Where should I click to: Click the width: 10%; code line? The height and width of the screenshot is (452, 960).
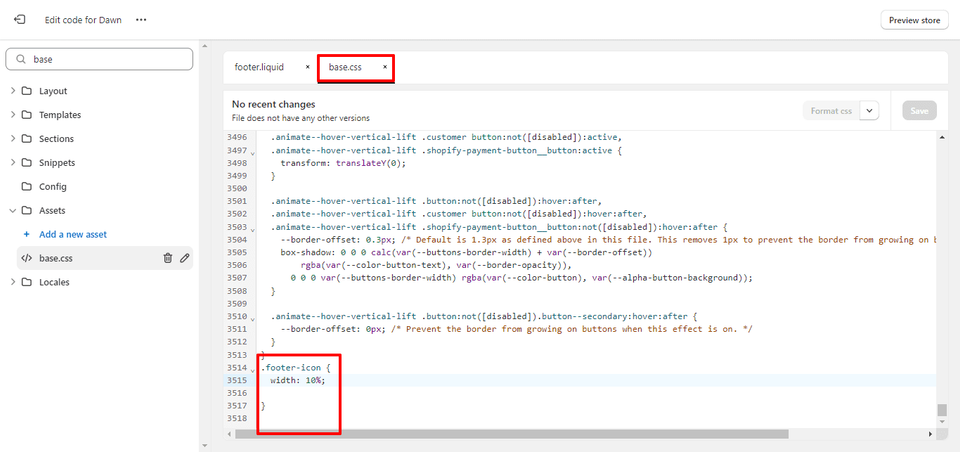pyautogui.click(x=298, y=380)
